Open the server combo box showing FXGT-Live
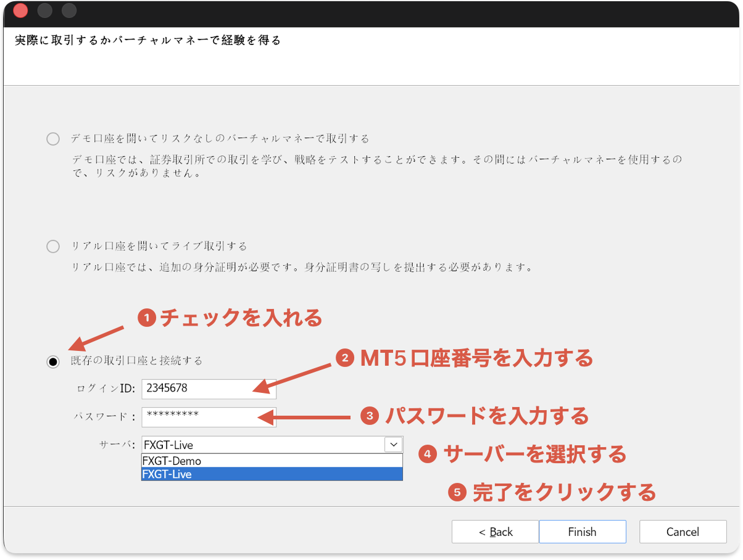 (272, 445)
